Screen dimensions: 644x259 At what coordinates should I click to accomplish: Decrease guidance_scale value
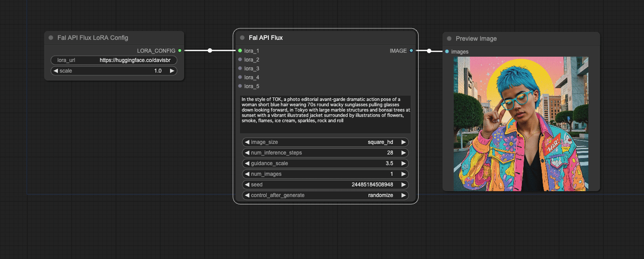point(247,163)
